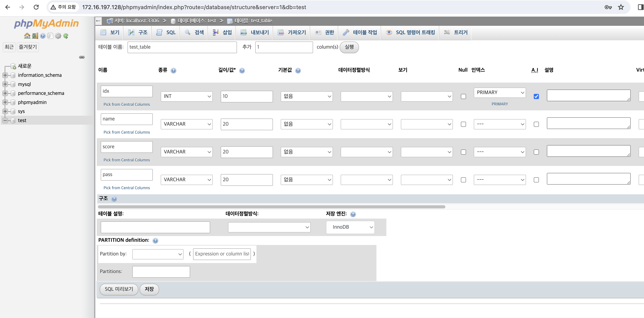Open the InnoDB storage engine dropdown
Image resolution: width=644 pixels, height=318 pixels.
[350, 227]
